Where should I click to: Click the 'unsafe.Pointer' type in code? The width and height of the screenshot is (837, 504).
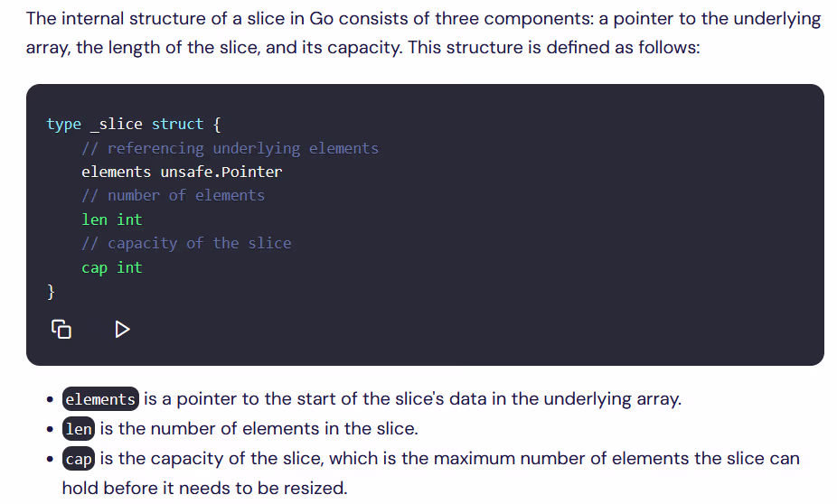pyautogui.click(x=221, y=172)
